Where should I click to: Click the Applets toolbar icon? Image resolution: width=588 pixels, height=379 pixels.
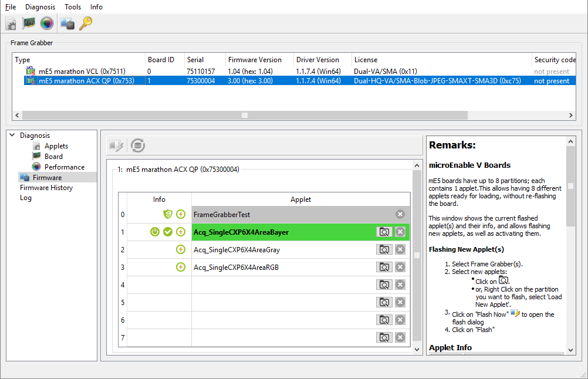pyautogui.click(x=11, y=23)
